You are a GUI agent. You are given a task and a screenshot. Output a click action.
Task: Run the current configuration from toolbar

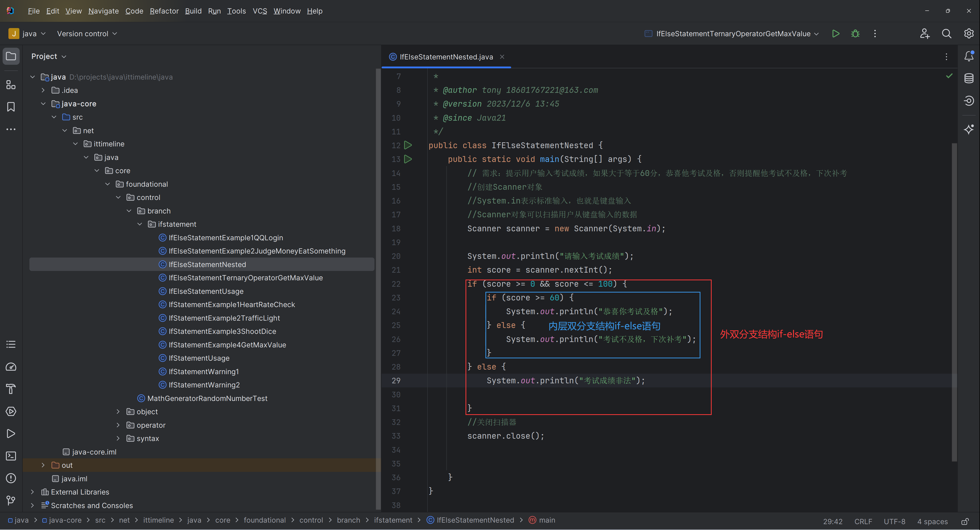(835, 33)
